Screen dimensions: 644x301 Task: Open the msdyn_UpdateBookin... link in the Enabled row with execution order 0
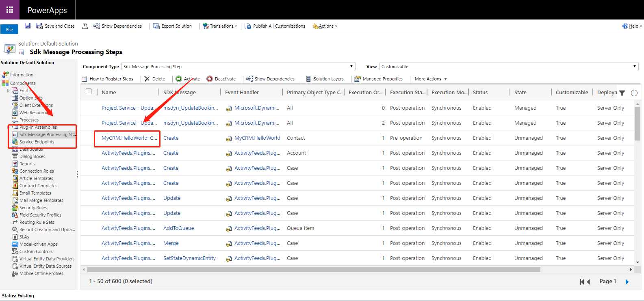(x=191, y=108)
